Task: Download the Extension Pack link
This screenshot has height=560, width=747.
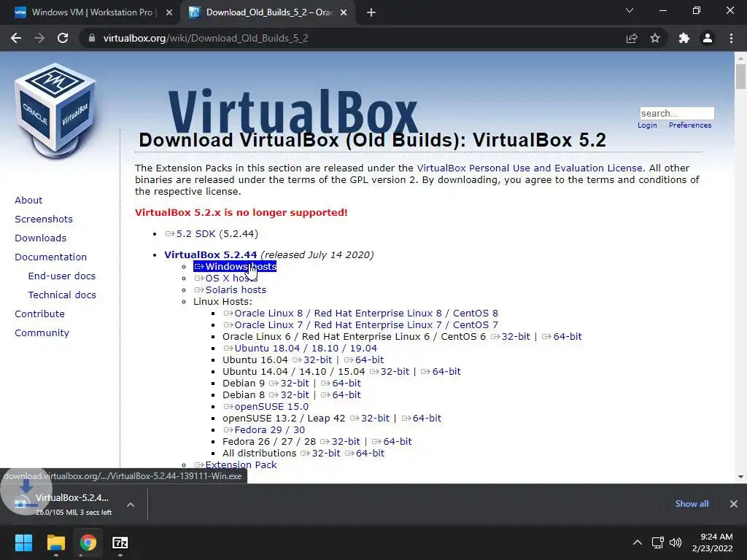Action: tap(236, 464)
